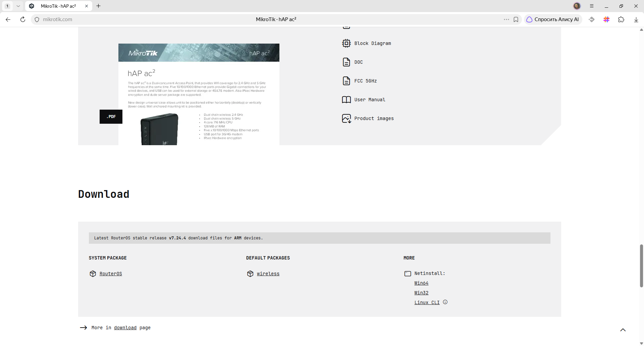Go back with the browser back arrow
This screenshot has height=346, width=644.
pyautogui.click(x=8, y=19)
